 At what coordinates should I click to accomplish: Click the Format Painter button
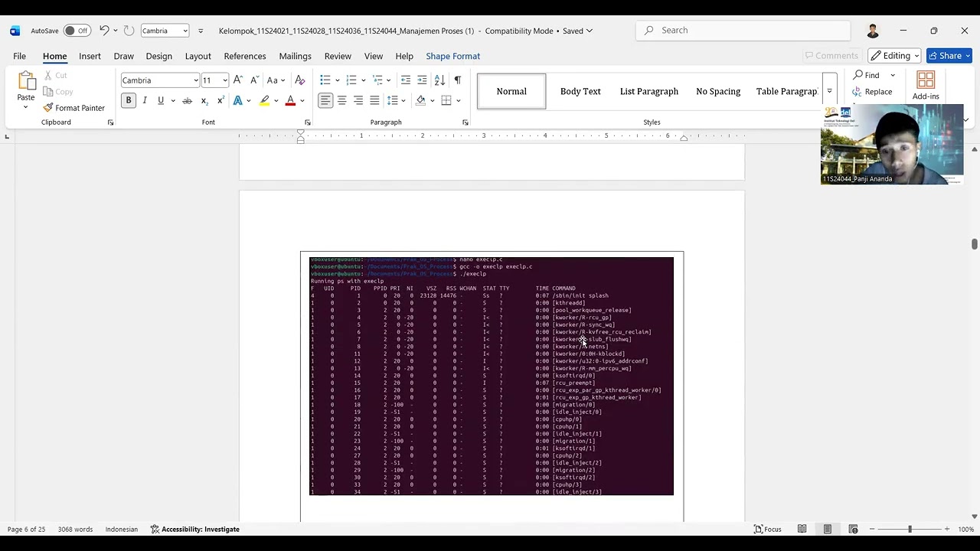click(74, 108)
